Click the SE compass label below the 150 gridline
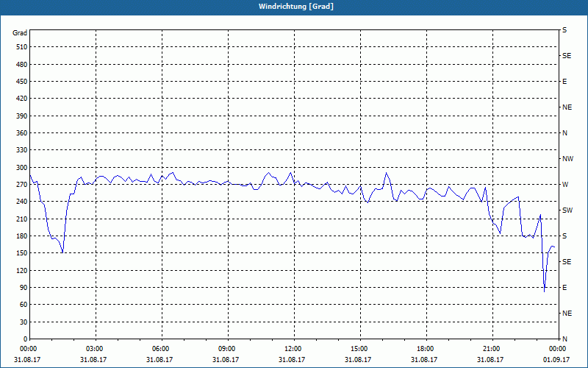588x368 pixels. pyautogui.click(x=567, y=262)
